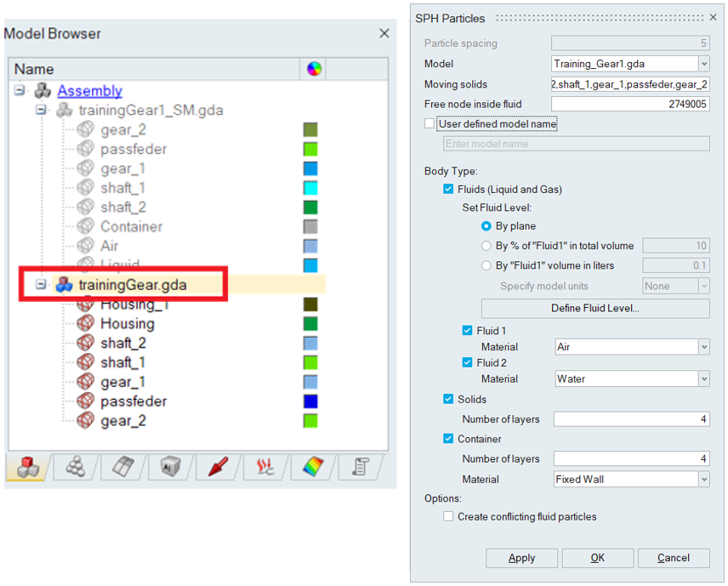The width and height of the screenshot is (728, 586).
Task: Open the Model dropdown Training_Gear1.gda
Action: [703, 64]
